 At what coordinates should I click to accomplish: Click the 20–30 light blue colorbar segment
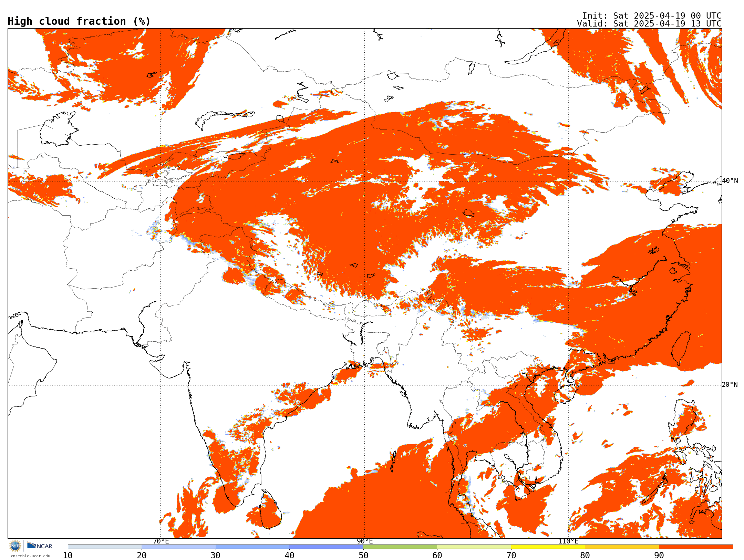coord(178,547)
